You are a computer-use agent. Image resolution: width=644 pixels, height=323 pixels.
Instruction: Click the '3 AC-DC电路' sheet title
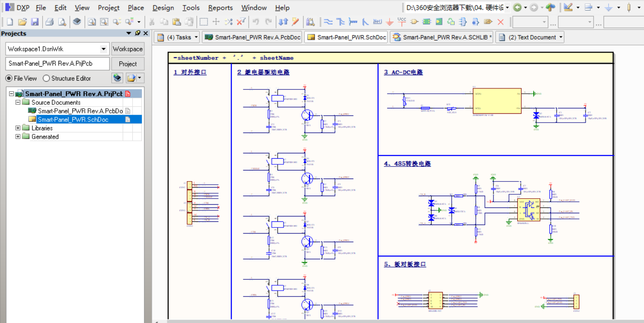(403, 72)
